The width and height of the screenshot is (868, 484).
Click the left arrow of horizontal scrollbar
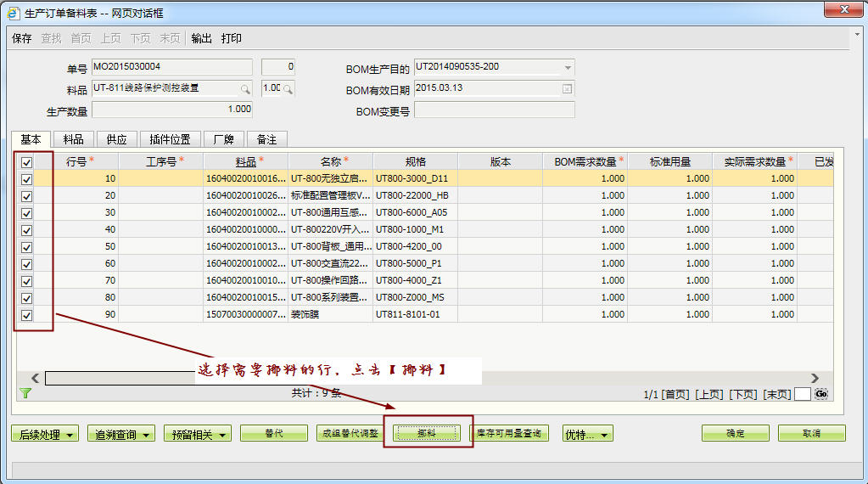[35, 378]
